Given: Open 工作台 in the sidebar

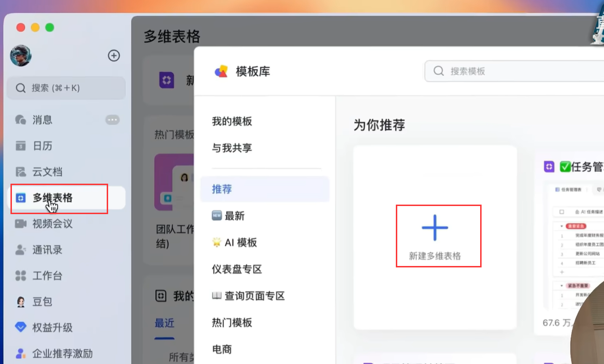Looking at the screenshot, I should pos(66,275).
